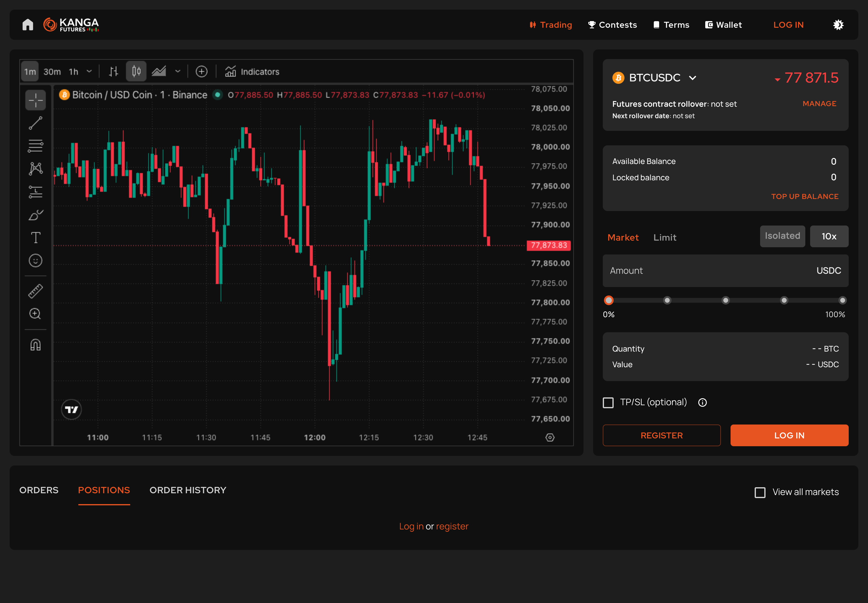
Task: Set amount slider to second stop (25%)
Action: coord(667,301)
